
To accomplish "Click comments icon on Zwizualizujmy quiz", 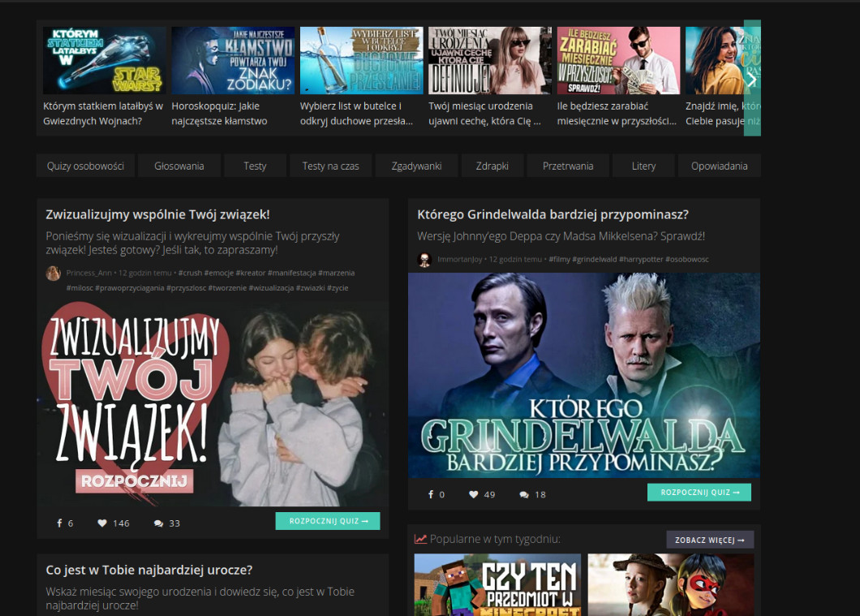I will coord(158,523).
